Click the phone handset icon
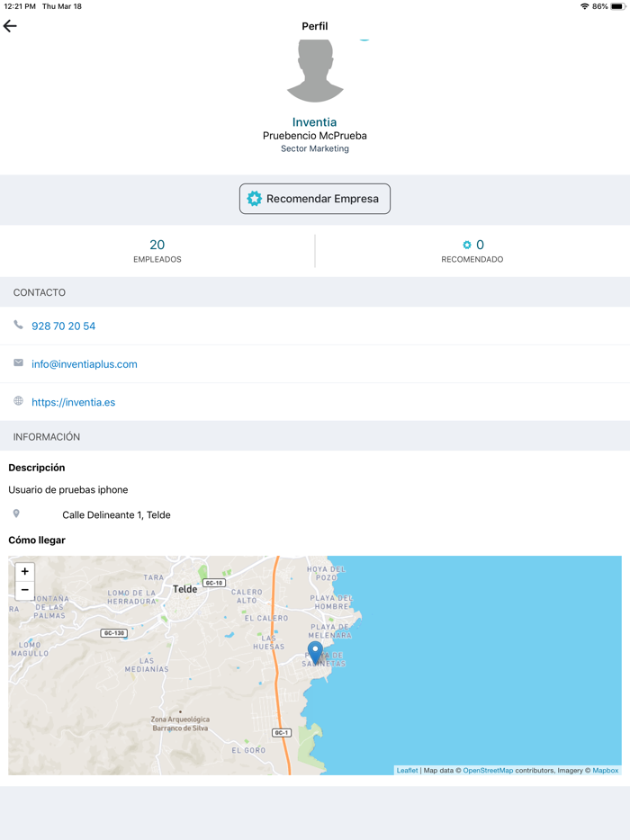Image resolution: width=630 pixels, height=840 pixels. coord(18,326)
